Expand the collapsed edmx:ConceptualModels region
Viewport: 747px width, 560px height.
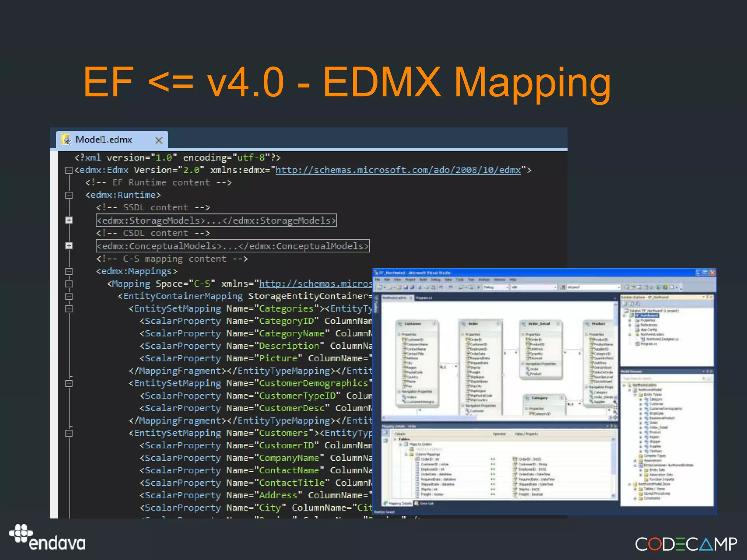(x=69, y=246)
